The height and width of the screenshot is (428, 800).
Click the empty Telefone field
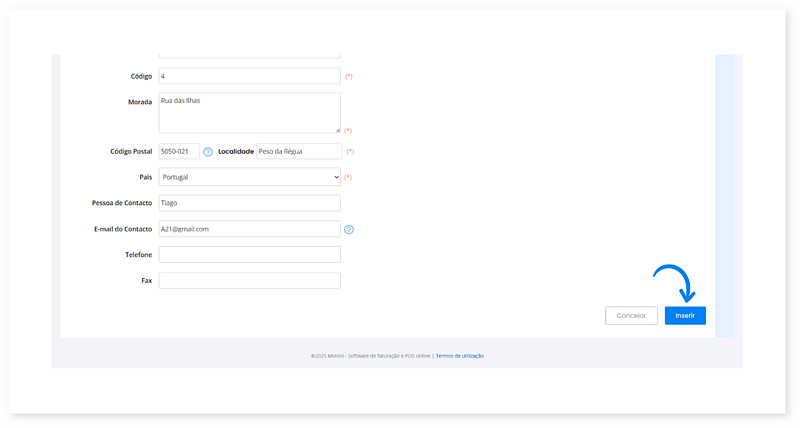[x=249, y=255]
